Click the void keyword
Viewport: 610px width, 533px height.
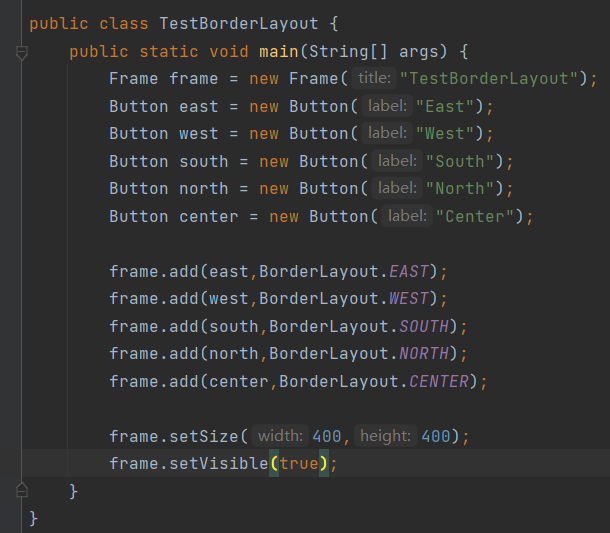point(229,52)
